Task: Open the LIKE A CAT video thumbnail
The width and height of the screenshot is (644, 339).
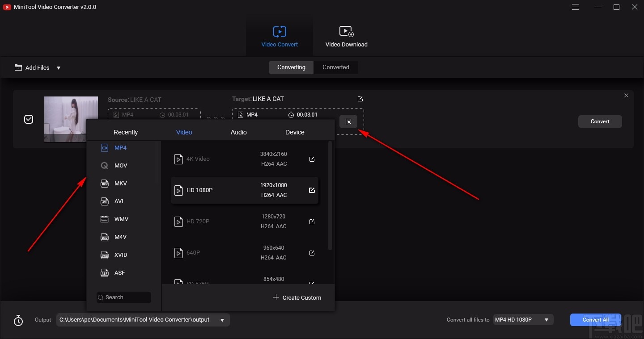Action: 71,119
